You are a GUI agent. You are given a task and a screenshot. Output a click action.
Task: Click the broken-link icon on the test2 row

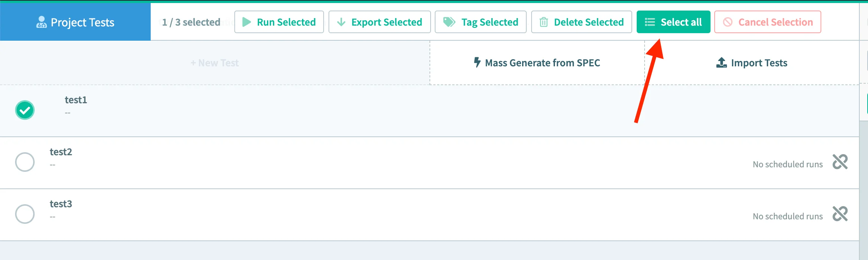tap(840, 162)
